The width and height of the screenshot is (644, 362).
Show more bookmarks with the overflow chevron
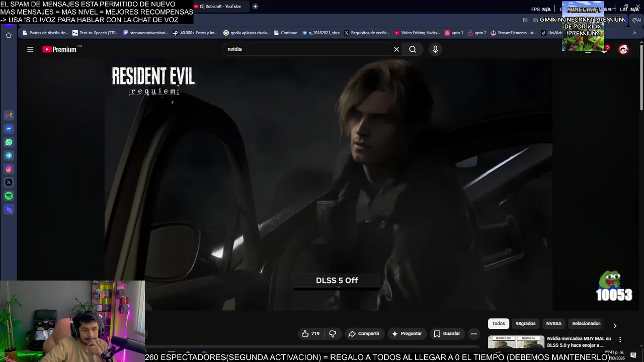[634, 33]
